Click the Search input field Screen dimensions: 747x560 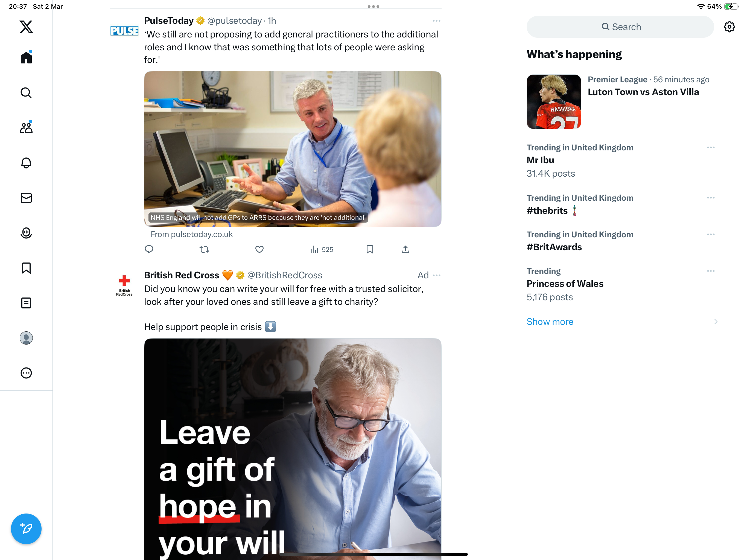click(x=620, y=27)
